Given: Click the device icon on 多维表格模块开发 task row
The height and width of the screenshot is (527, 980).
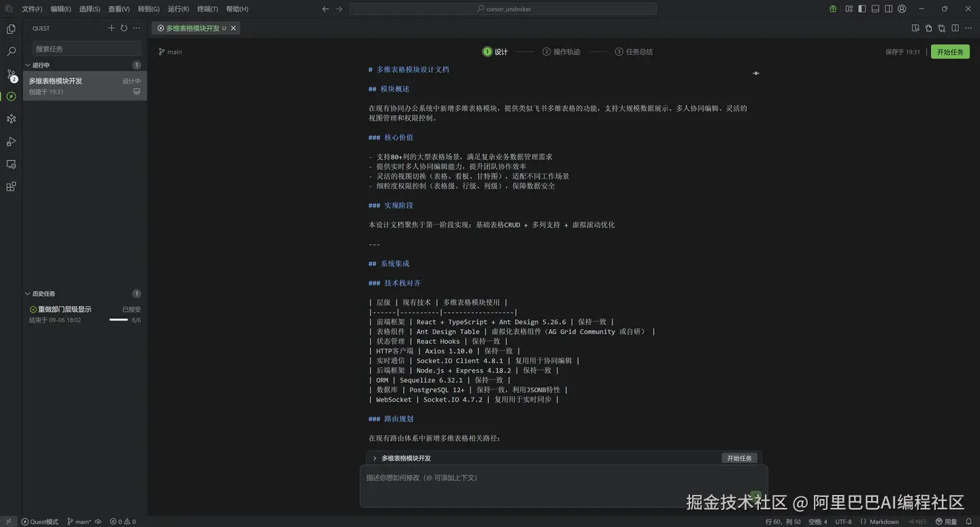Looking at the screenshot, I should point(137,91).
